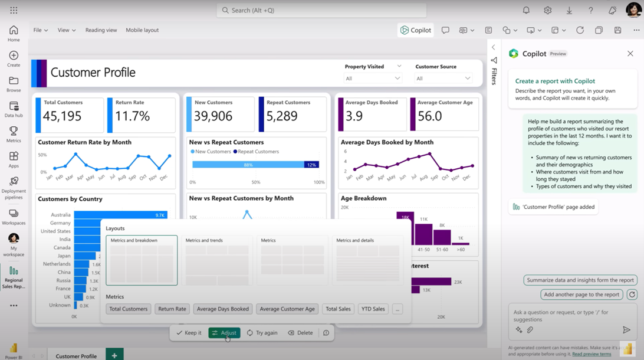This screenshot has width=644, height=360.
Task: Click the Delete button
Action: click(301, 333)
